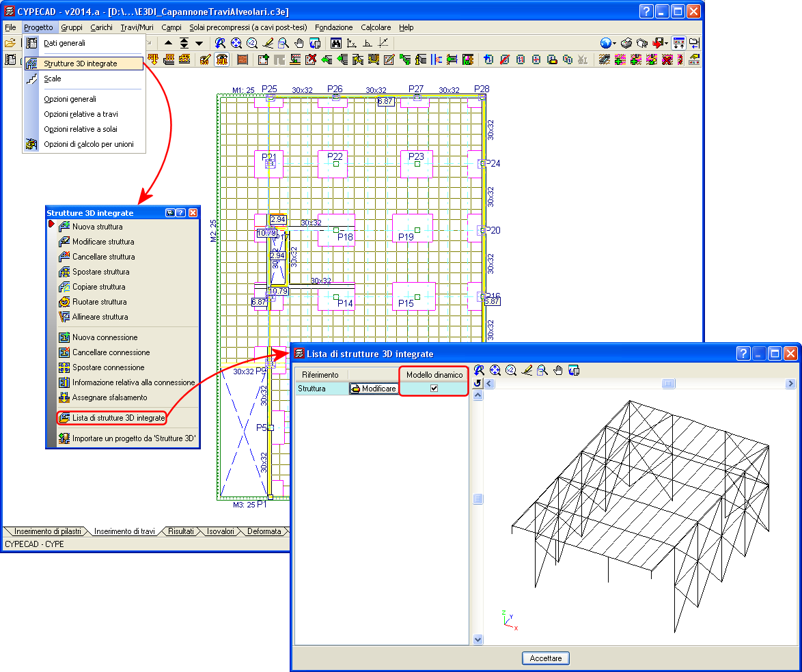Open the globe icon dropdown arrow
This screenshot has width=802, height=672.
(614, 44)
